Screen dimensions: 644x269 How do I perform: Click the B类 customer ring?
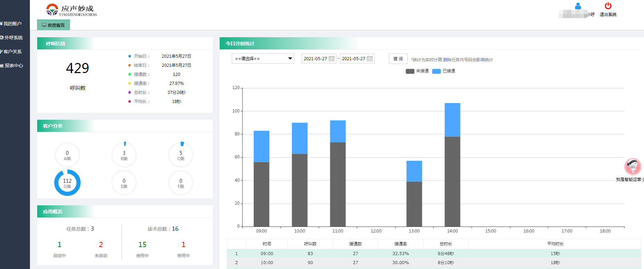[124, 155]
